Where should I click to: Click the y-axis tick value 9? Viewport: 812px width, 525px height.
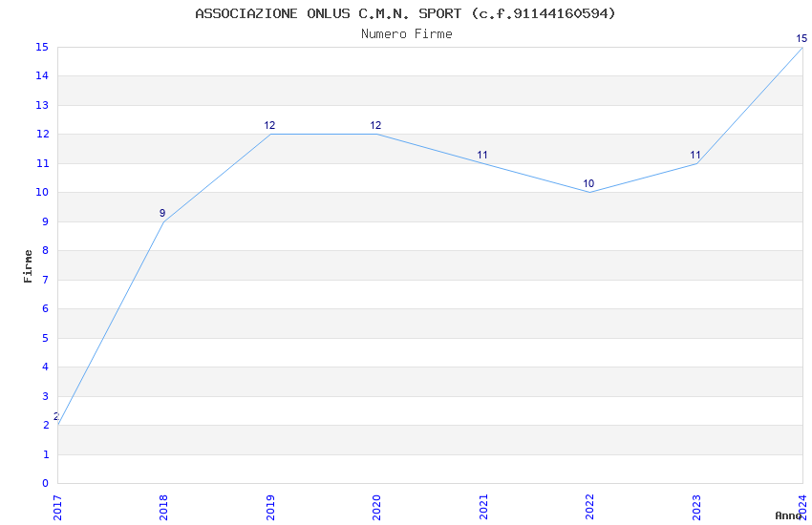46,221
